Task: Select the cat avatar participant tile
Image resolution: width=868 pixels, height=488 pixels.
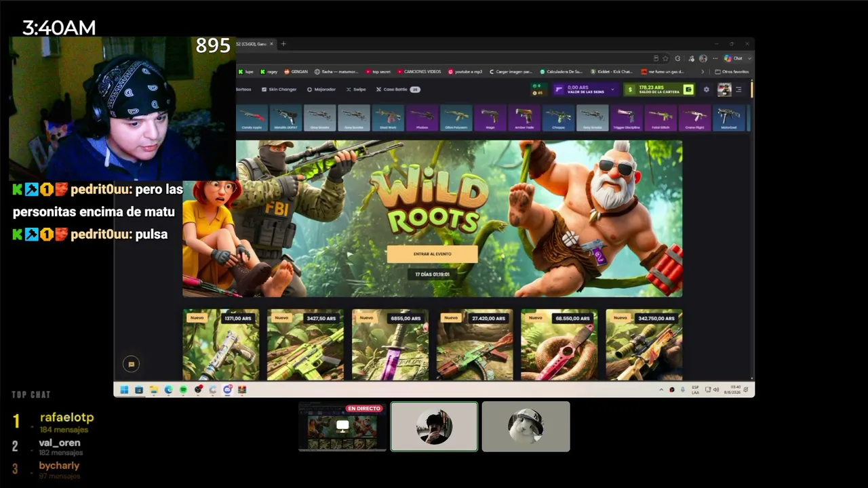Action: pyautogui.click(x=526, y=426)
